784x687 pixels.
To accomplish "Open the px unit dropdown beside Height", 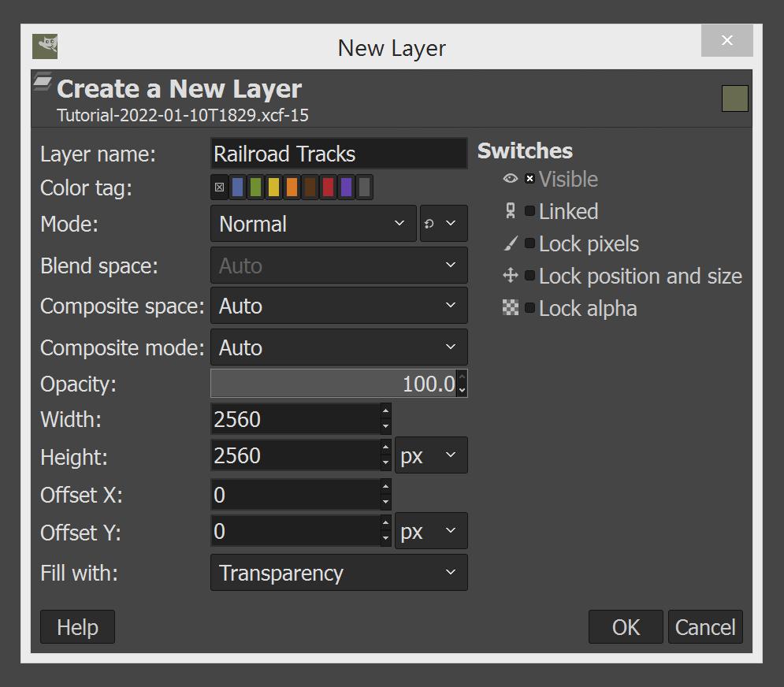I will (431, 455).
